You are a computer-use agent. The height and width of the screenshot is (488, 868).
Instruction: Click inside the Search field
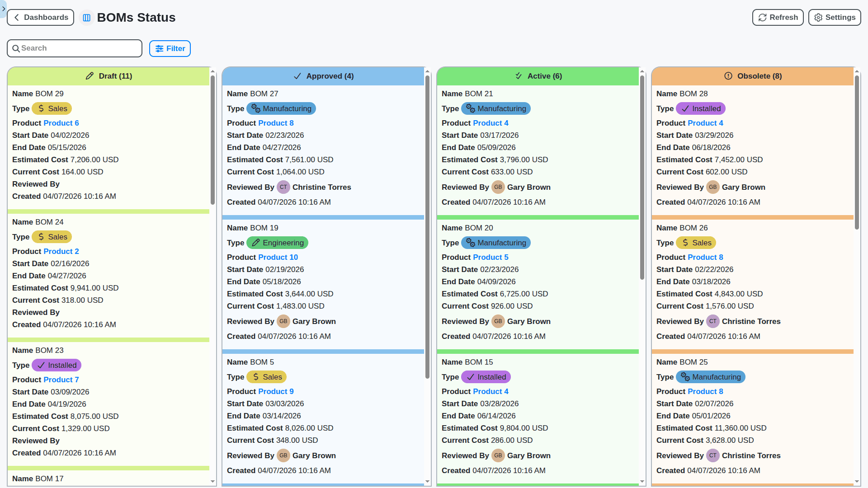[x=75, y=48]
